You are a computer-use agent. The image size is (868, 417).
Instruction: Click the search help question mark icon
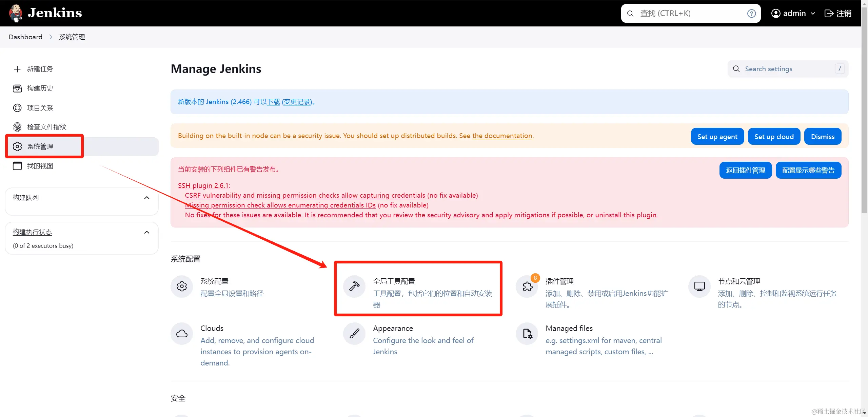(751, 14)
